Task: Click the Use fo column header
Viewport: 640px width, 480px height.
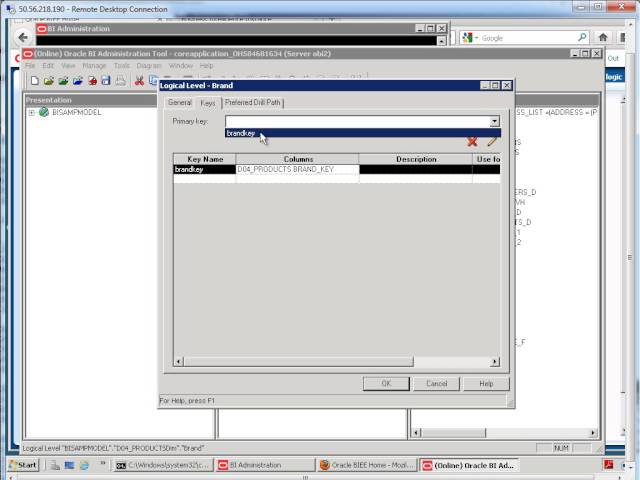Action: tap(487, 159)
